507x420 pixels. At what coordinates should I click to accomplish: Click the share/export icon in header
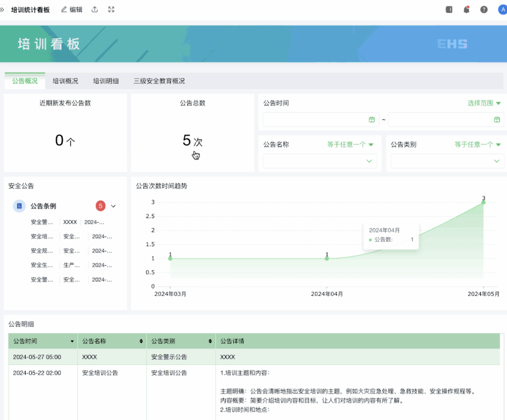[95, 10]
